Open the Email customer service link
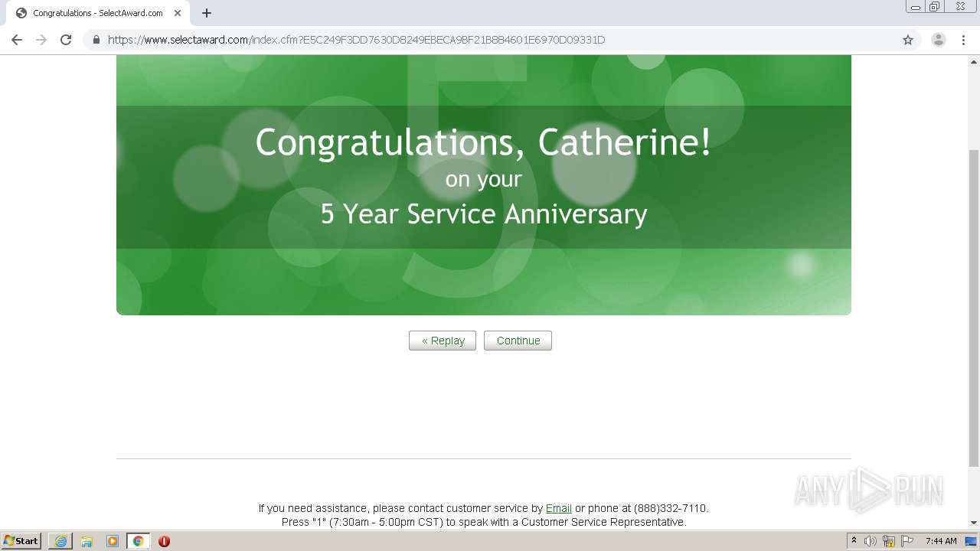980x551 pixels. [x=559, y=508]
